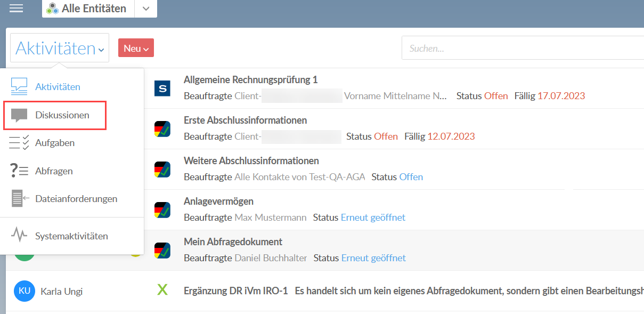Click the flag icon of Erste Abschlussinformationen
644x314 pixels.
tap(162, 129)
